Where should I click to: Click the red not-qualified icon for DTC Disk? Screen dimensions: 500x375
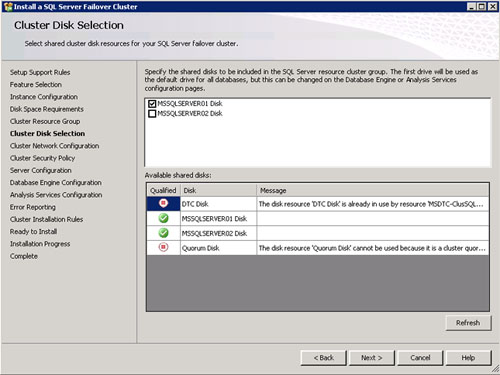163,203
